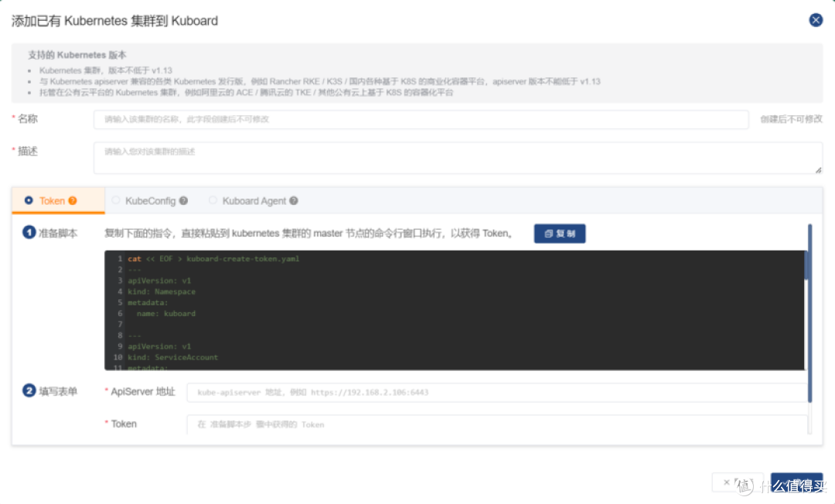Focus the 名称 cluster name field
This screenshot has height=504, width=835.
tap(421, 119)
